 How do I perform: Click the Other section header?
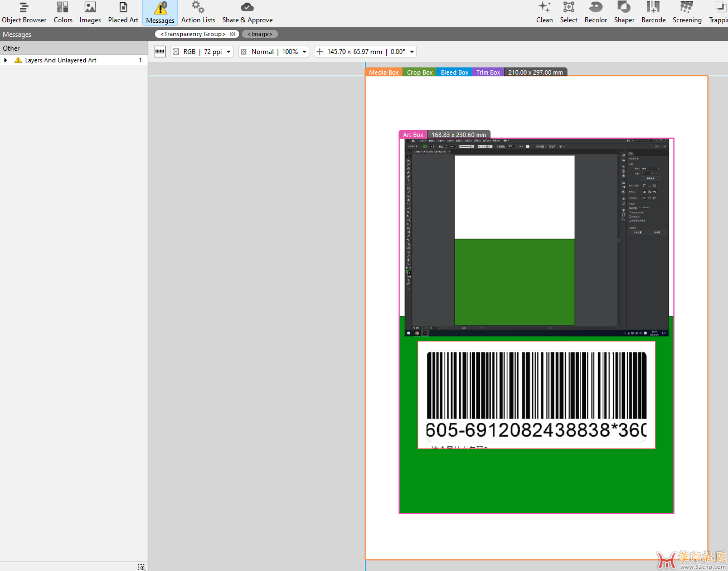(74, 48)
